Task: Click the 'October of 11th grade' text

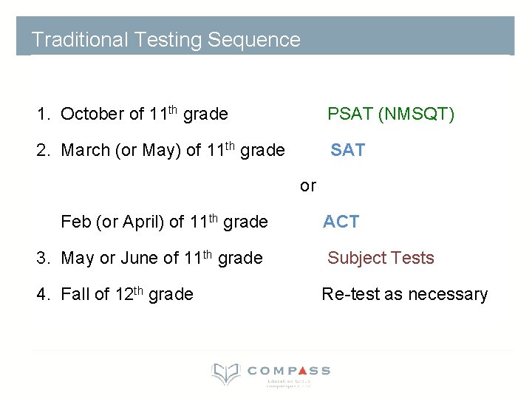Action: [144, 114]
